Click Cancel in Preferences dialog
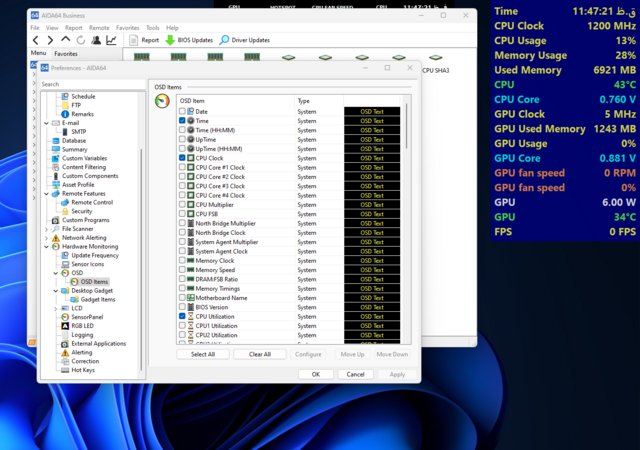640x450 pixels. [355, 374]
